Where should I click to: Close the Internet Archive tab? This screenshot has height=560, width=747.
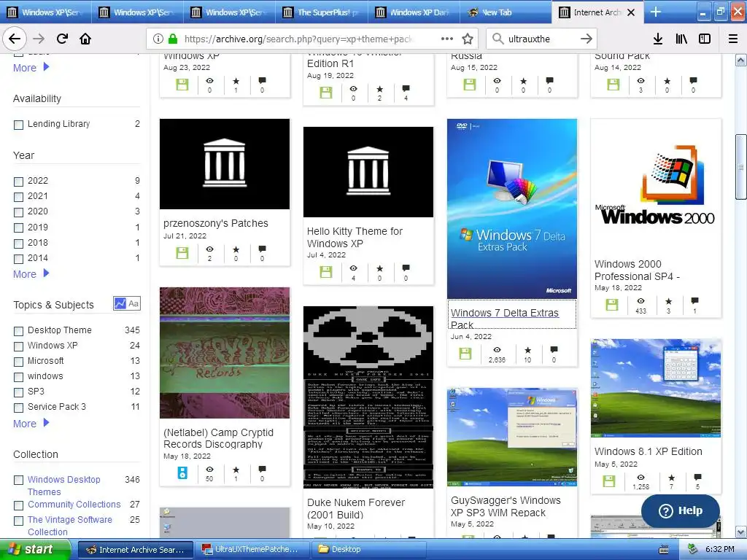coord(631,12)
